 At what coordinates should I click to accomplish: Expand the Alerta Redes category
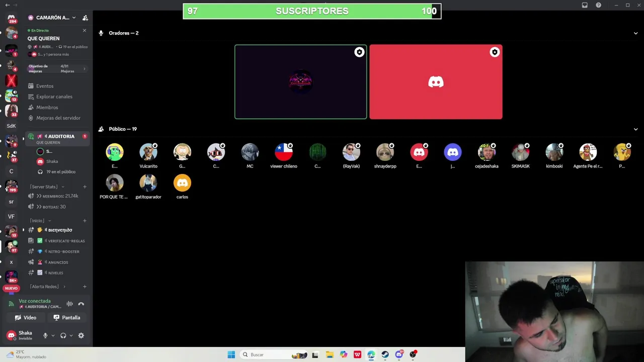[47, 287]
